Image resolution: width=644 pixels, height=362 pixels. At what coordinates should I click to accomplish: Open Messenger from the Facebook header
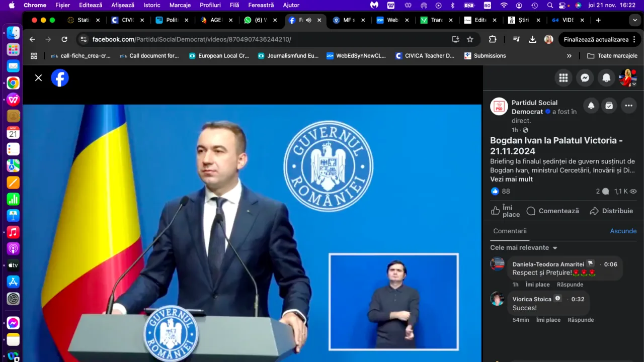point(585,78)
